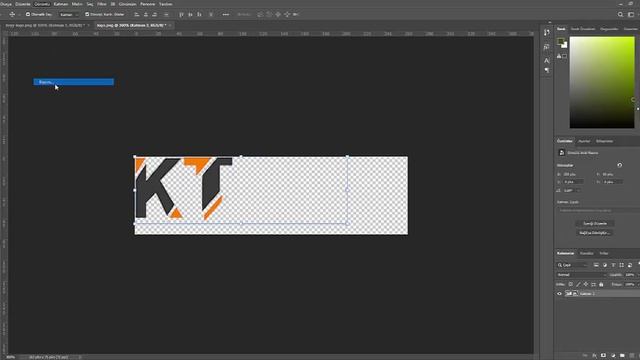Toggle lock all padlock icon
640x360 pixels.
[601, 284]
